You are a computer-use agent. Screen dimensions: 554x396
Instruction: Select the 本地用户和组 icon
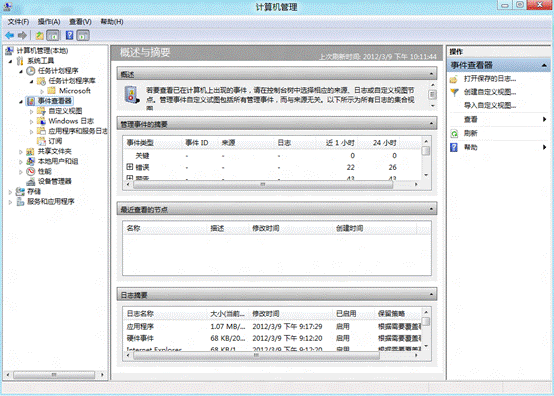[x=31, y=161]
